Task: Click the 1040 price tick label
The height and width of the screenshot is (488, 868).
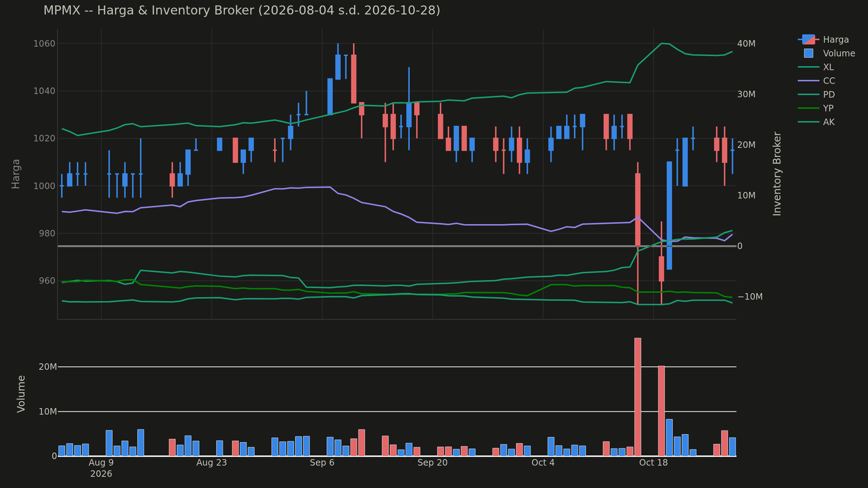Action: (x=44, y=91)
